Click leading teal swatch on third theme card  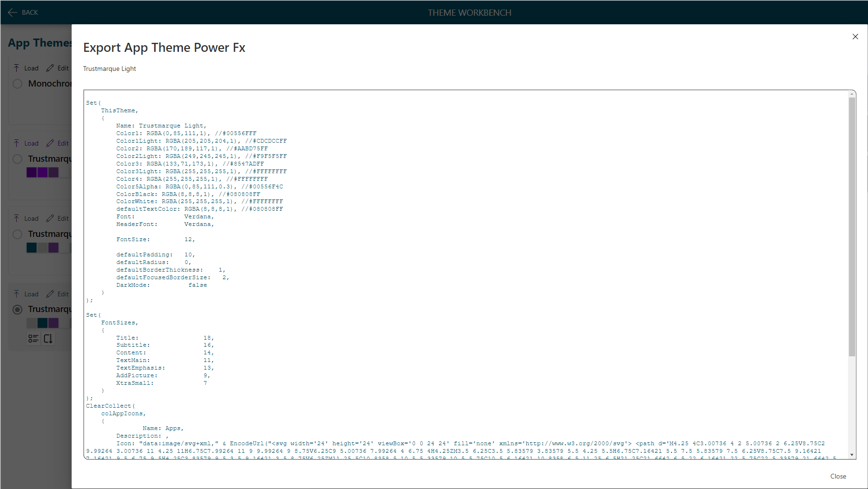coord(31,247)
